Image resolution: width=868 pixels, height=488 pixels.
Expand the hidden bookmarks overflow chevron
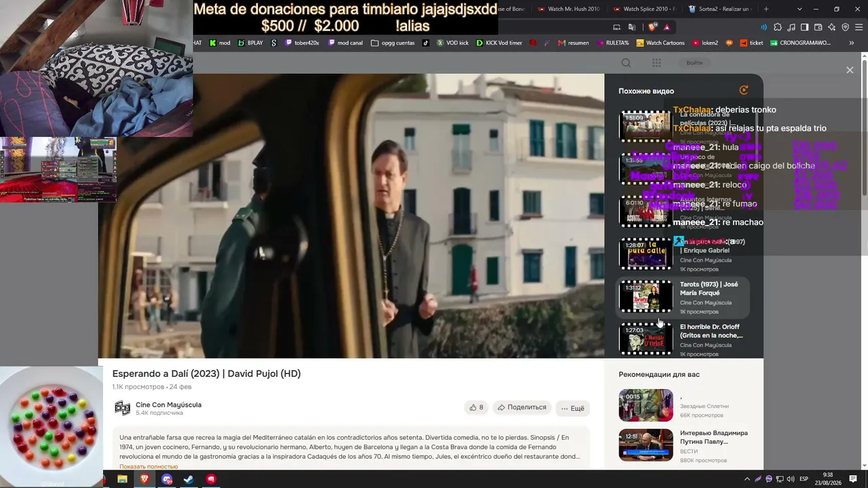coord(851,43)
